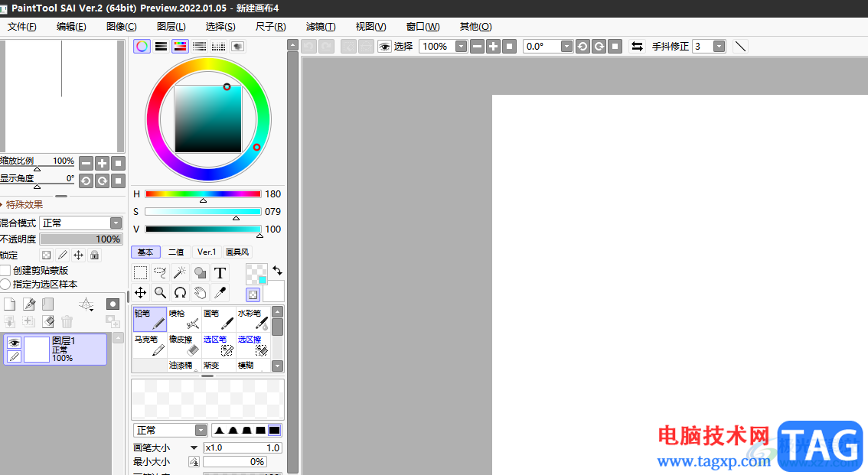Rotate navigator view counterclockwise
The width and height of the screenshot is (868, 475).
click(x=86, y=181)
